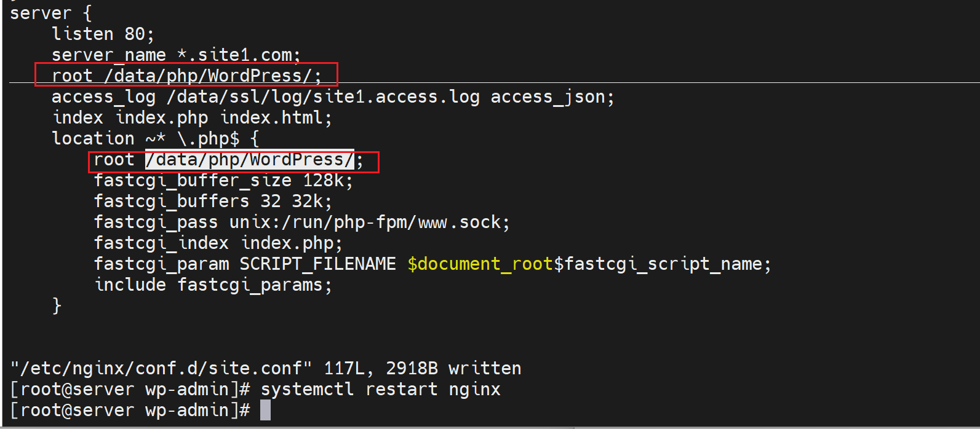This screenshot has height=429, width=980.
Task: Click the /data/ssl/log/site1.access.log path
Action: tap(323, 96)
